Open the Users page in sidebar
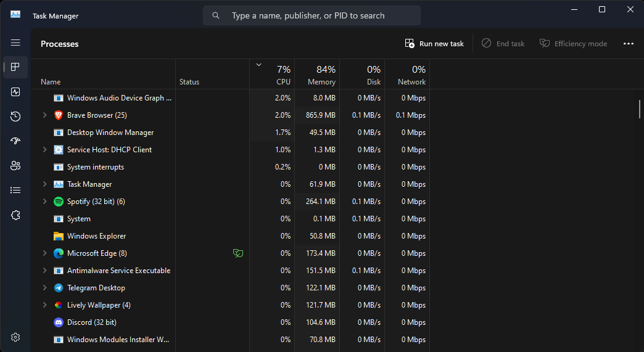644x352 pixels. tap(15, 166)
